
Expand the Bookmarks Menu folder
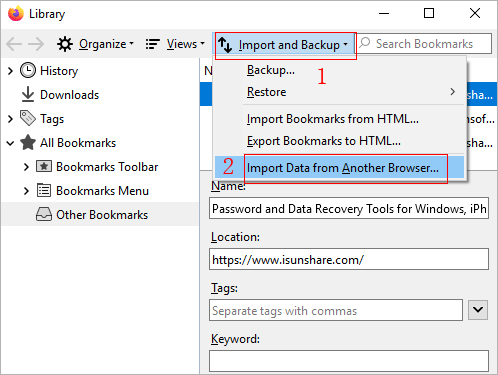click(26, 191)
